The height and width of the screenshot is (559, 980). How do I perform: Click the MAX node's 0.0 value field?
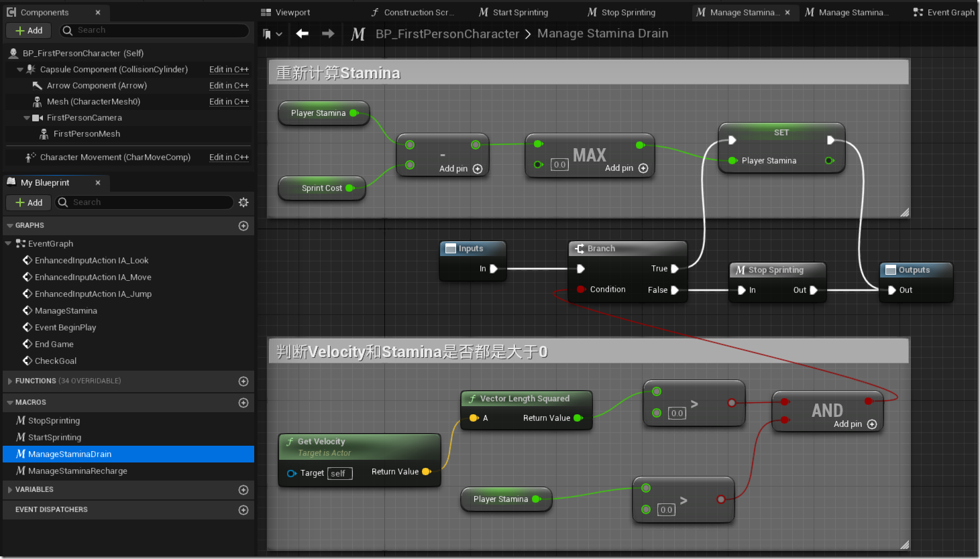tap(559, 165)
